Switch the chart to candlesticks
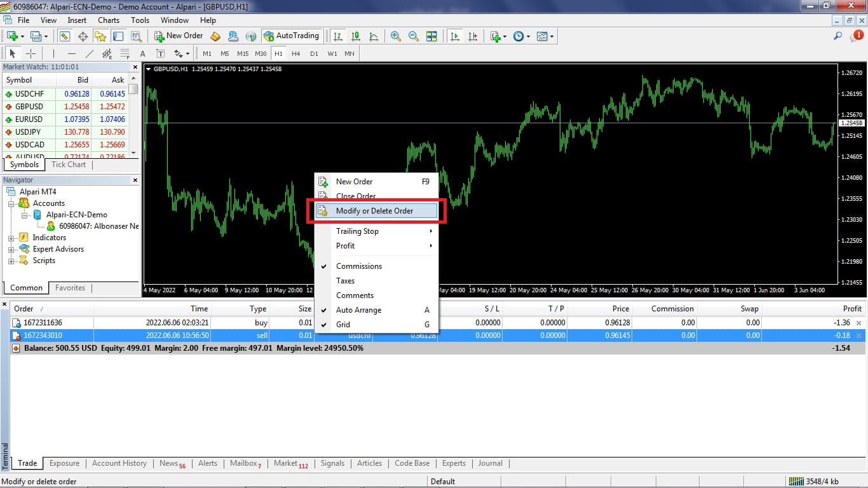This screenshot has width=868, height=488. 356,36
